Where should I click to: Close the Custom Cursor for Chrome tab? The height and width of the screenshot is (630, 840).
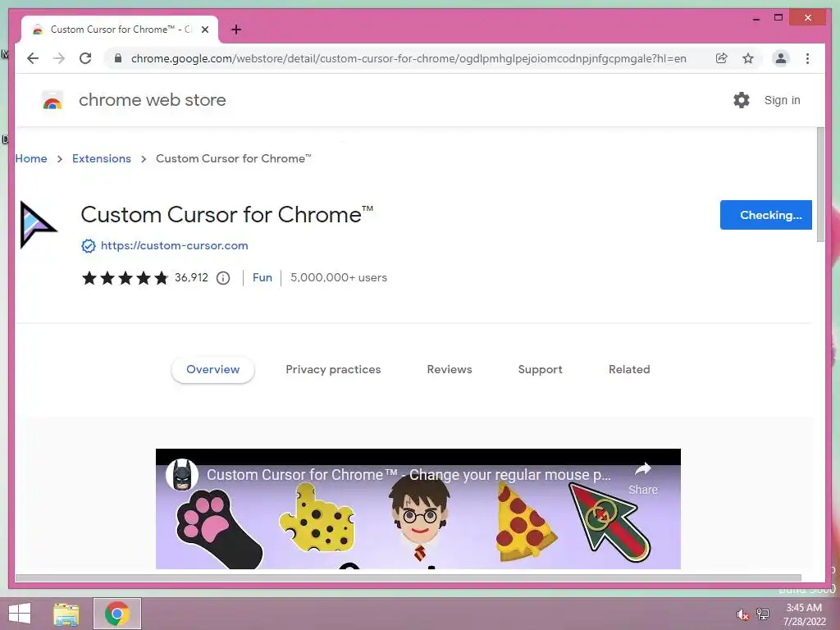click(x=204, y=30)
